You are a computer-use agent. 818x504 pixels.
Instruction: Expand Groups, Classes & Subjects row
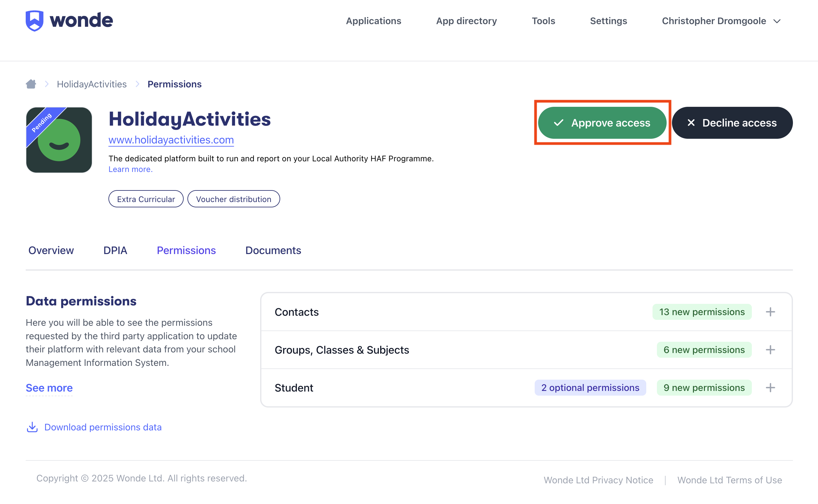click(770, 350)
